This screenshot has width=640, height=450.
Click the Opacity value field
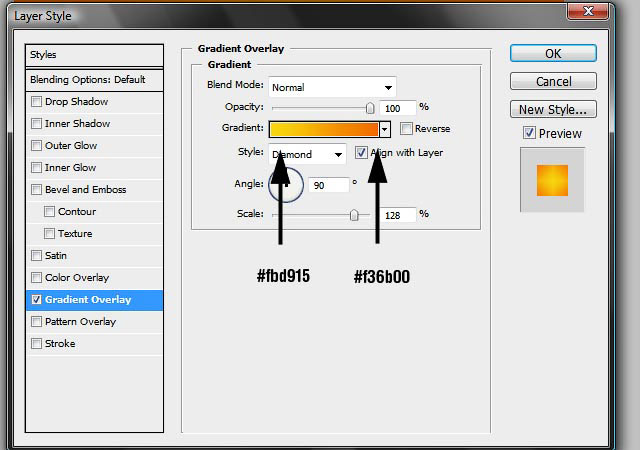point(398,108)
